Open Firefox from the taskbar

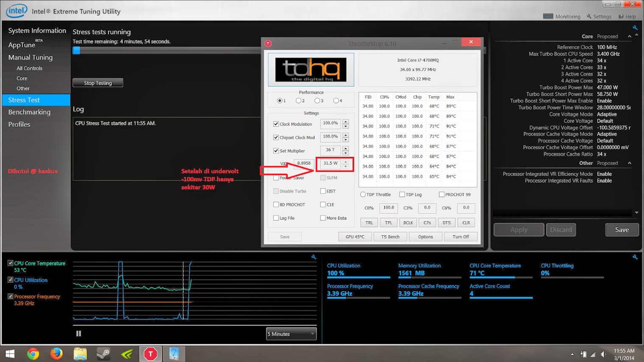pyautogui.click(x=56, y=354)
